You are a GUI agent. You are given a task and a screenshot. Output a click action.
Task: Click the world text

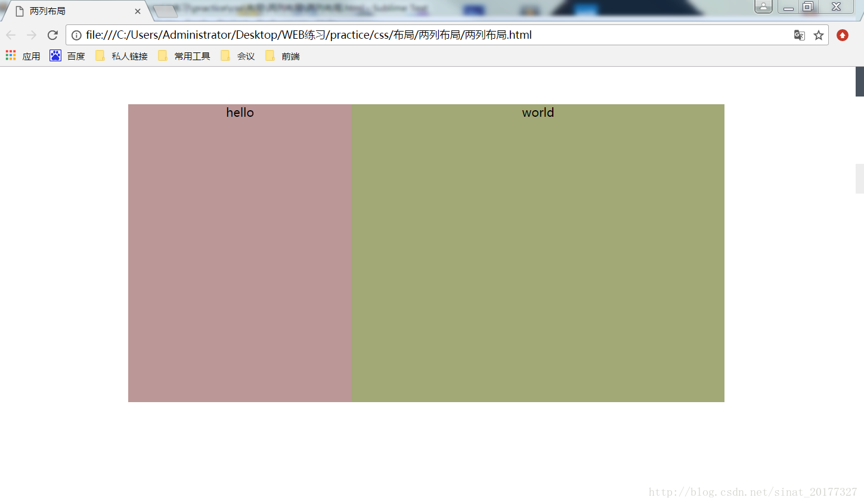point(538,113)
